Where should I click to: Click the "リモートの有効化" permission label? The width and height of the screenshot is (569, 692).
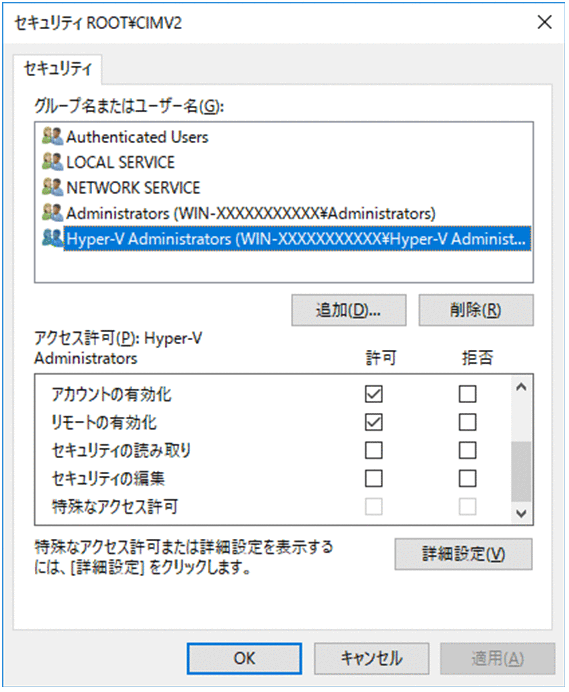104,422
